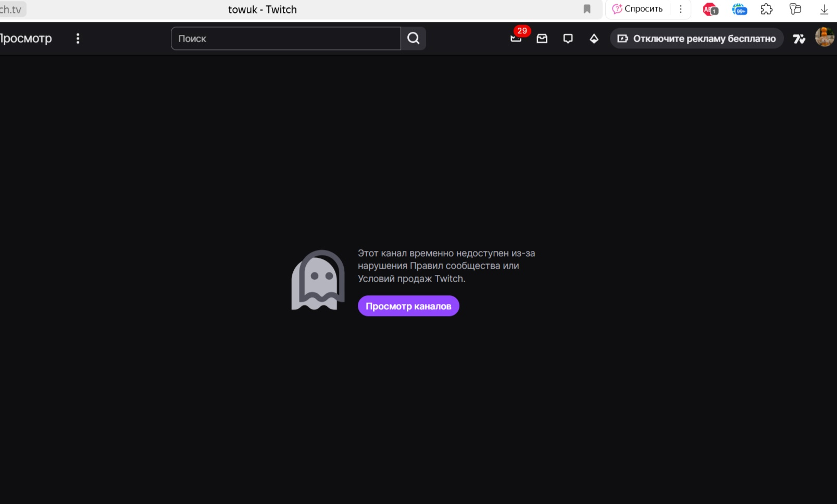Click the Спросить assistant button

pos(637,9)
